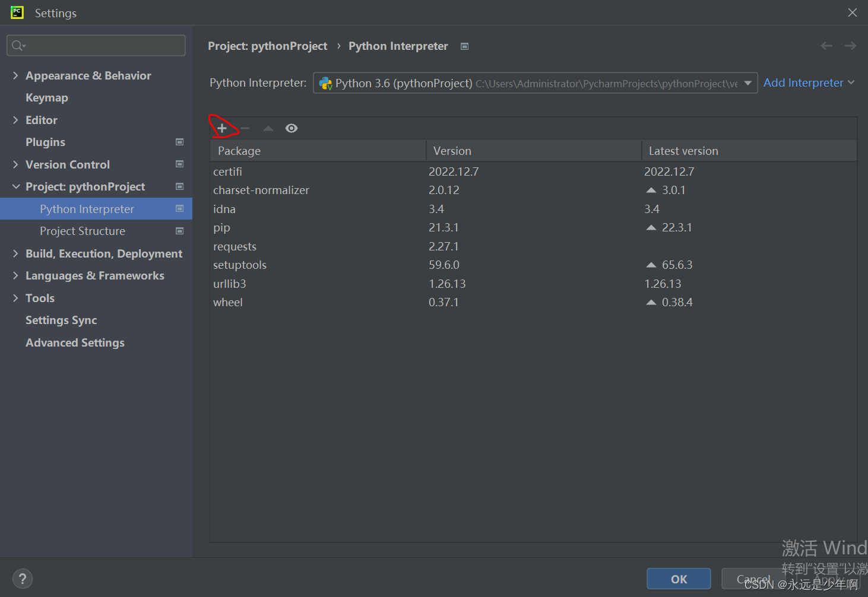The height and width of the screenshot is (597, 868).
Task: Click Python Interpreter breadcrumb label
Action: coord(398,46)
